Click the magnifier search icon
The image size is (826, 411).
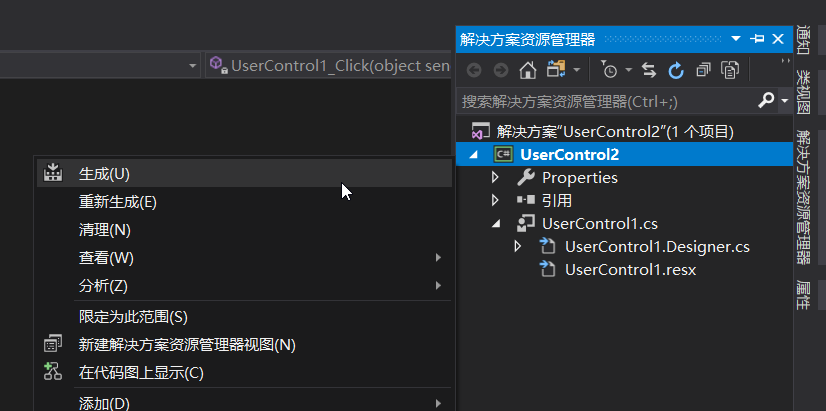[766, 100]
